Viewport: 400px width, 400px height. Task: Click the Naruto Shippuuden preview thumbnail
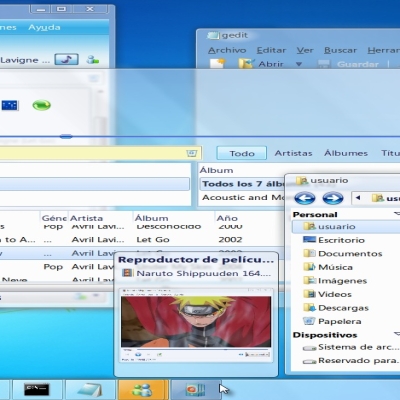pyautogui.click(x=196, y=325)
